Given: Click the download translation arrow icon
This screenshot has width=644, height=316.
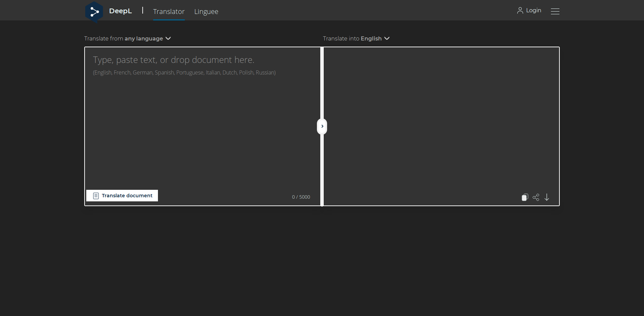Looking at the screenshot, I should coord(547,197).
